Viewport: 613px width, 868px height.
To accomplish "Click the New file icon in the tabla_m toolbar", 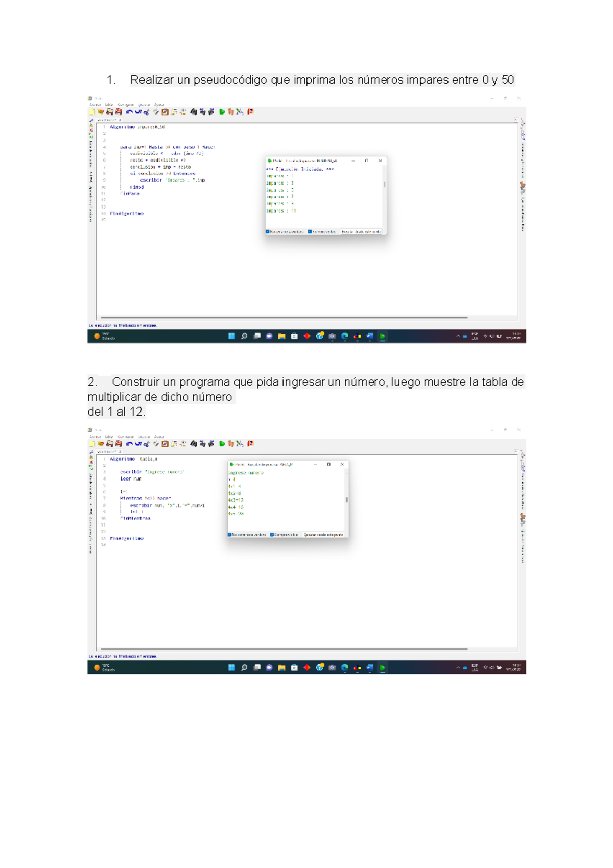I will point(92,444).
